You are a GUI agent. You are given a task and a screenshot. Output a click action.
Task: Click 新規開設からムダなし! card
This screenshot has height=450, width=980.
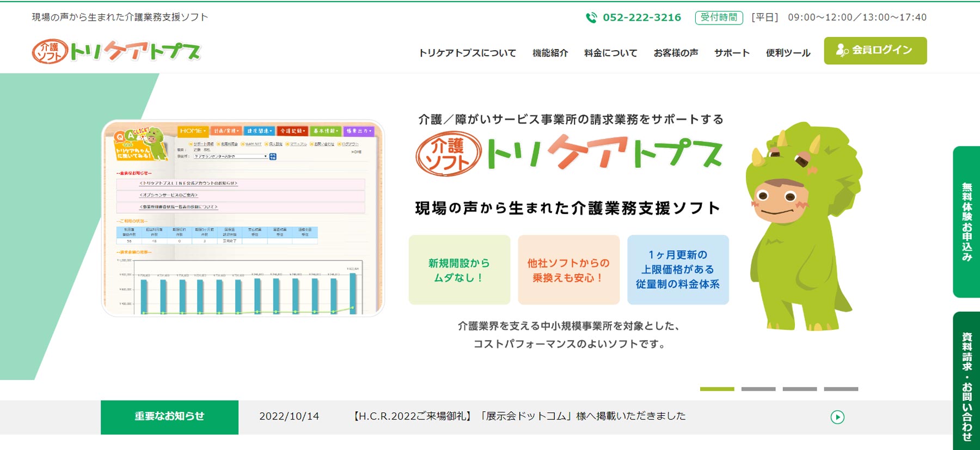click(x=460, y=270)
